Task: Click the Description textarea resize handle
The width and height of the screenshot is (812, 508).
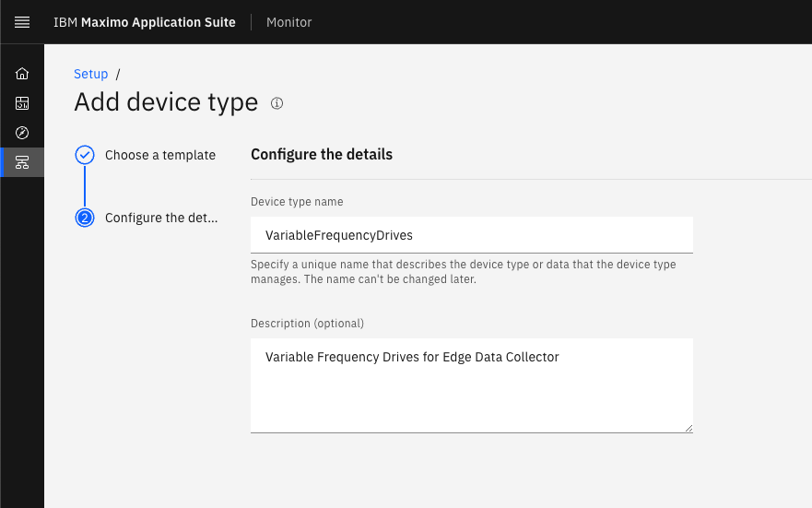Action: pyautogui.click(x=688, y=428)
